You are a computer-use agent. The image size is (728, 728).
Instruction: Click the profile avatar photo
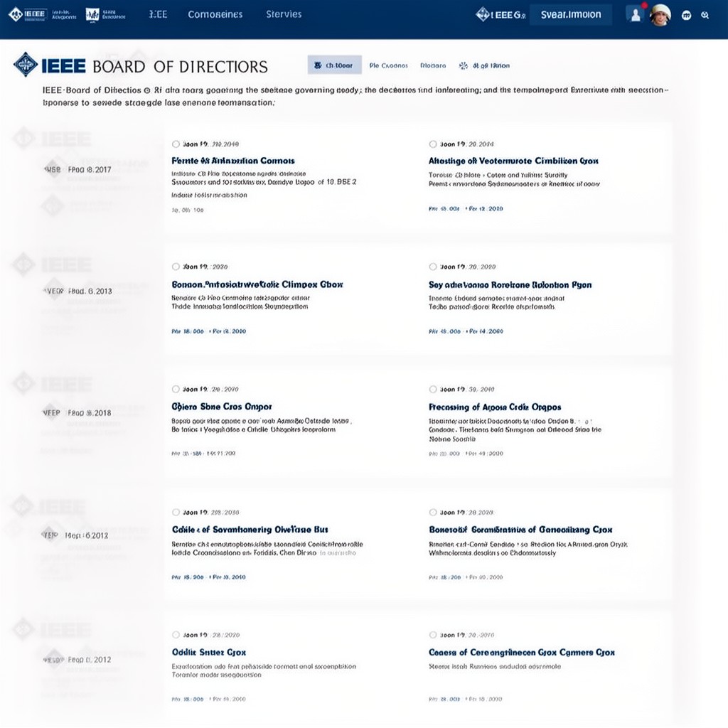click(x=660, y=15)
